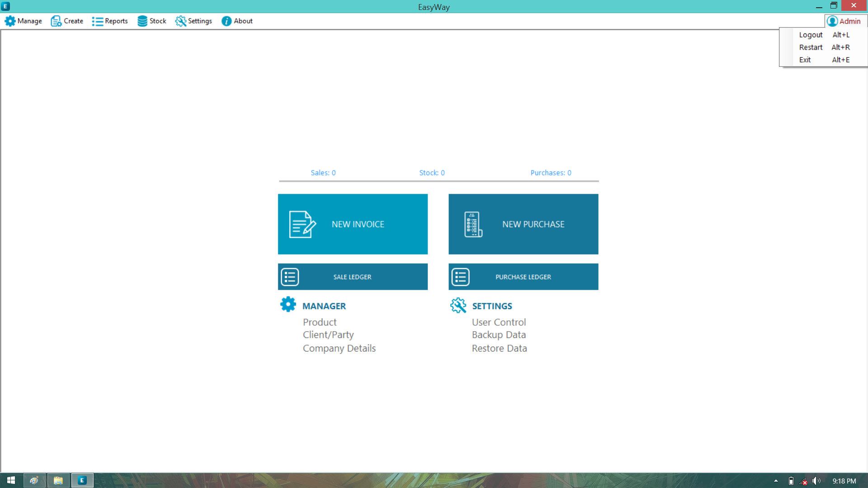Open the New Invoice tile

pyautogui.click(x=353, y=224)
